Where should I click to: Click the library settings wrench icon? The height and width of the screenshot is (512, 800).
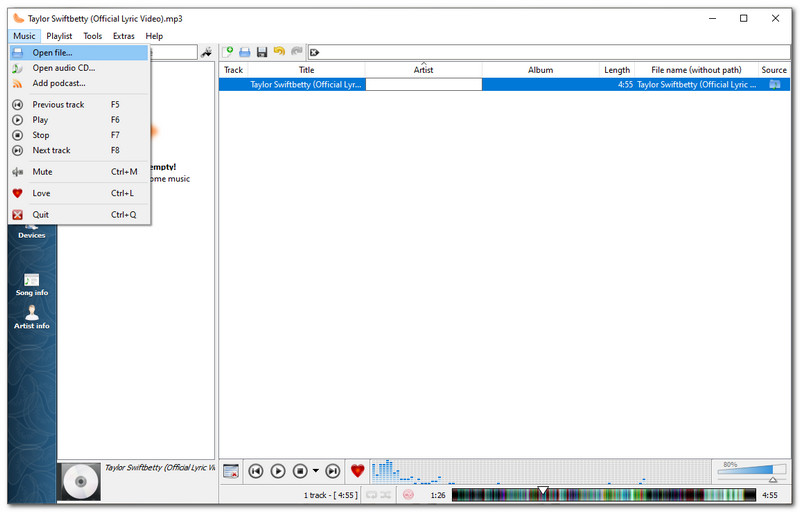[x=207, y=52]
